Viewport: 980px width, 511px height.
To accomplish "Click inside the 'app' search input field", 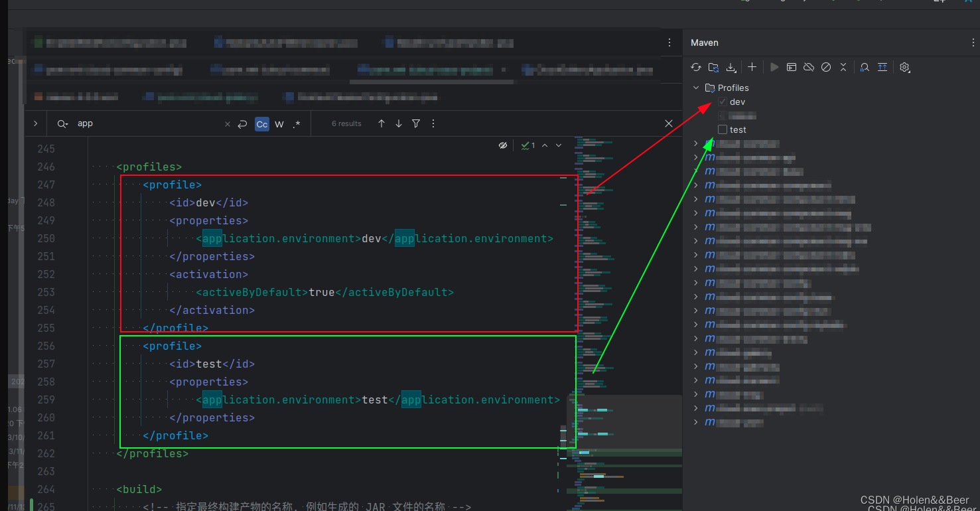I will [133, 123].
